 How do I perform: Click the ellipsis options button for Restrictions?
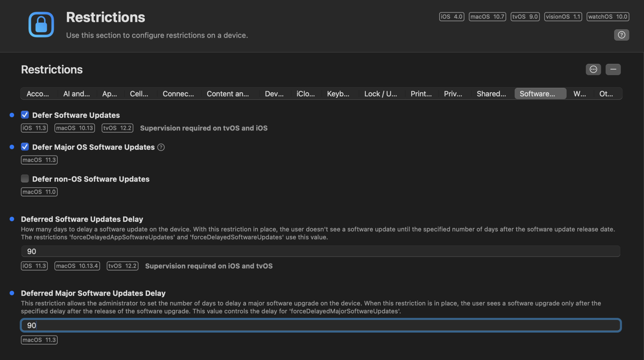pos(593,69)
